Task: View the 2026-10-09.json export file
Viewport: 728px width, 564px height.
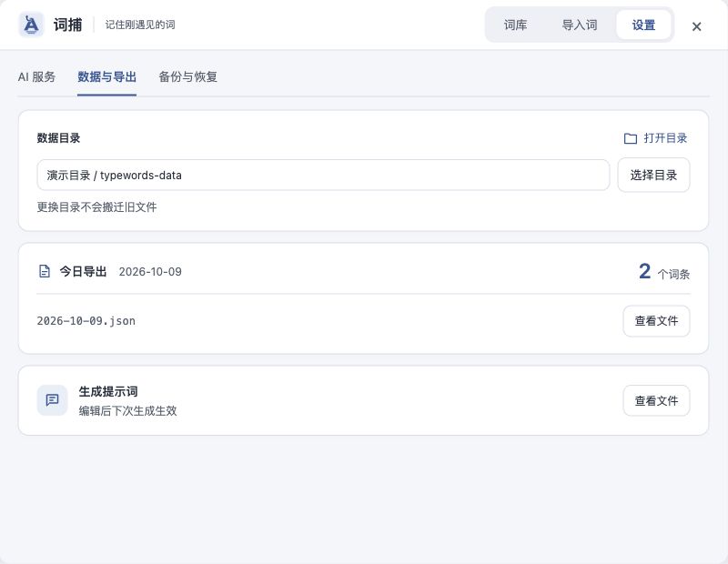Action: pyautogui.click(x=656, y=321)
